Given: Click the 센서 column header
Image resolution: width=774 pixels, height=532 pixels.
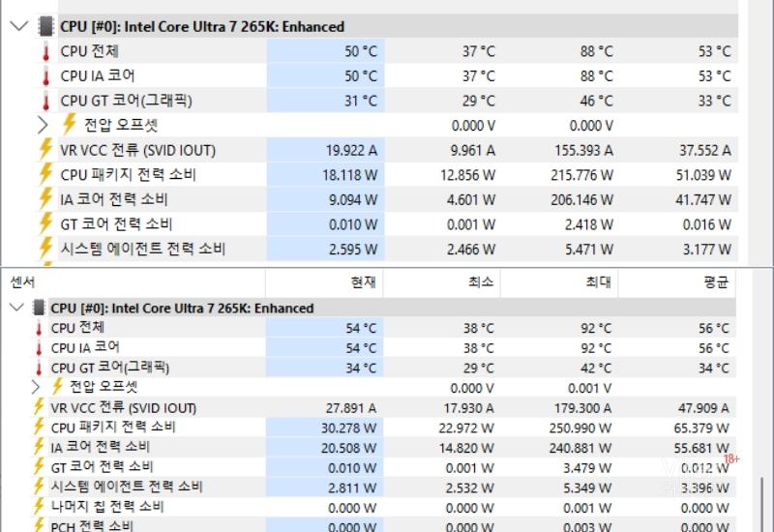Looking at the screenshot, I should pyautogui.click(x=23, y=282).
